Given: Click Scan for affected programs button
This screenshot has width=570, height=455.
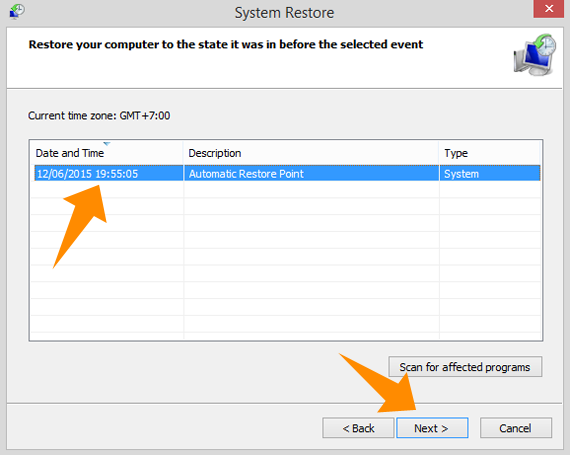Looking at the screenshot, I should tap(465, 367).
